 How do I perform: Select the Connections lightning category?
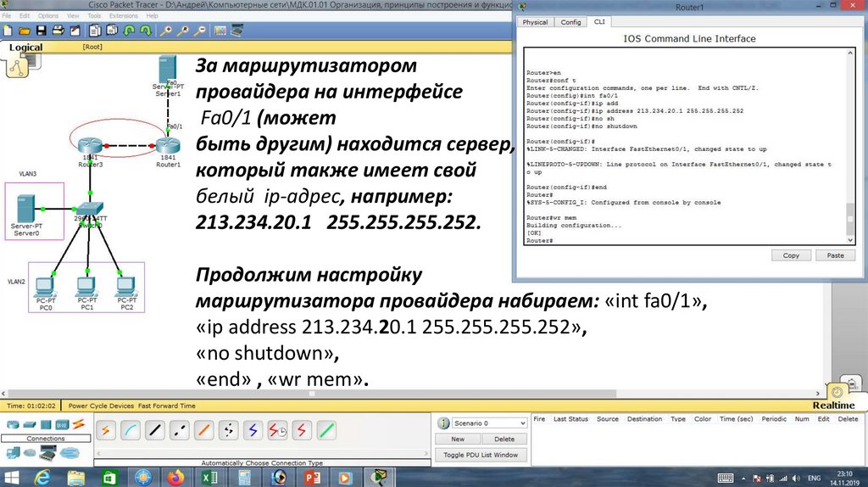tap(79, 425)
